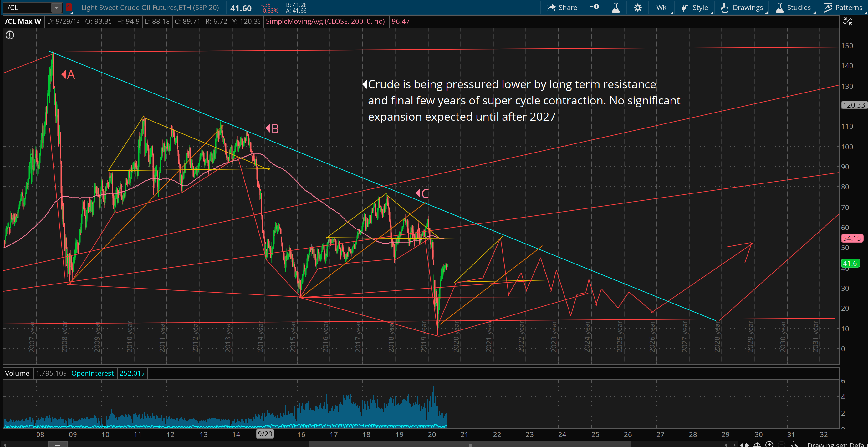The height and width of the screenshot is (447, 868).
Task: Open the Drawings menu
Action: pyautogui.click(x=743, y=8)
